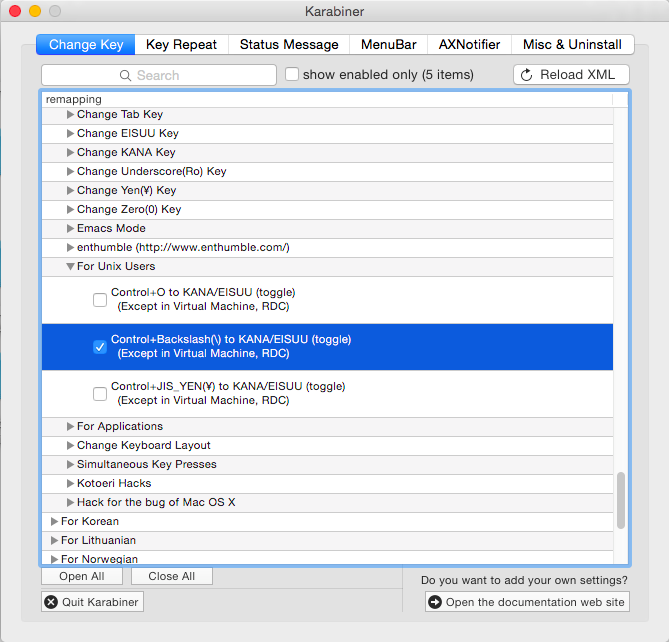The image size is (669, 642).
Task: Expand Kotoeri Hacks group
Action: click(70, 483)
